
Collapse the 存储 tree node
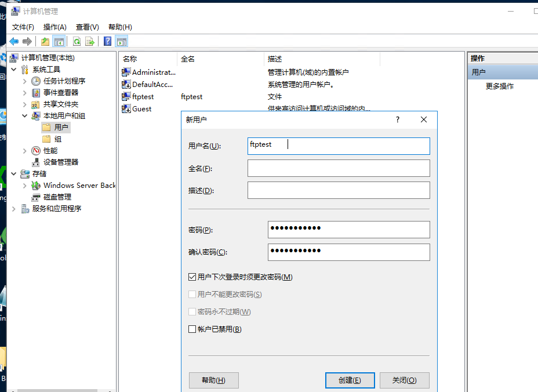tap(14, 174)
